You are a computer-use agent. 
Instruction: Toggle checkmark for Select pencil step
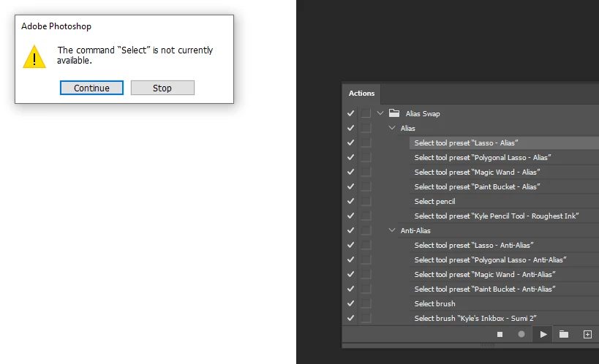[x=350, y=201]
